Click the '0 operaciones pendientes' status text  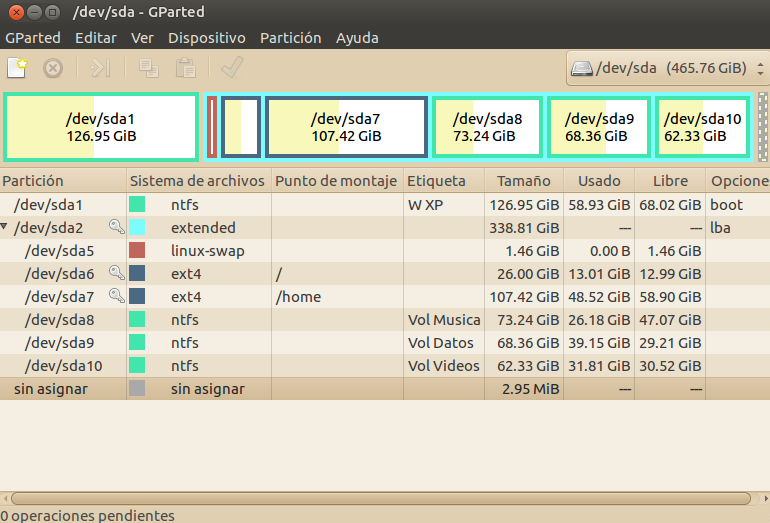coord(87,516)
